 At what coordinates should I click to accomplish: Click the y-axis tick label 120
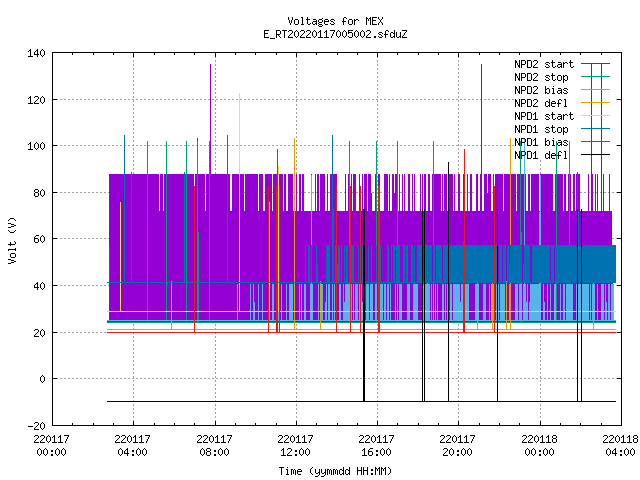pyautogui.click(x=36, y=100)
